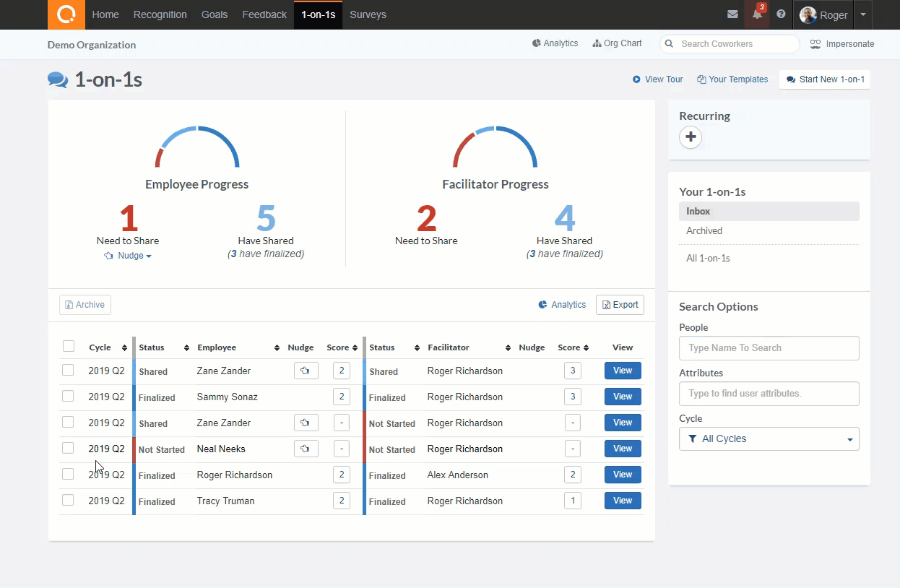Check the select-all checkbox in table header

point(69,347)
